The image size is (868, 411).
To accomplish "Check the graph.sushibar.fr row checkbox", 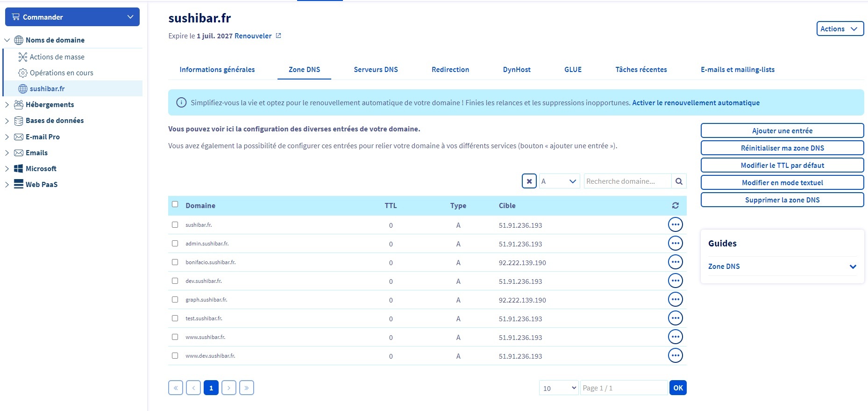I will [175, 300].
